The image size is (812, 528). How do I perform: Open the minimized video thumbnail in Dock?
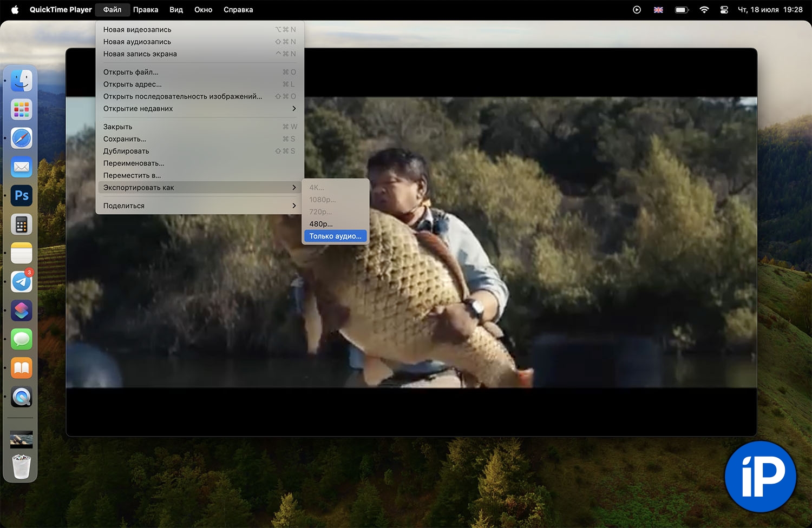[x=22, y=439]
